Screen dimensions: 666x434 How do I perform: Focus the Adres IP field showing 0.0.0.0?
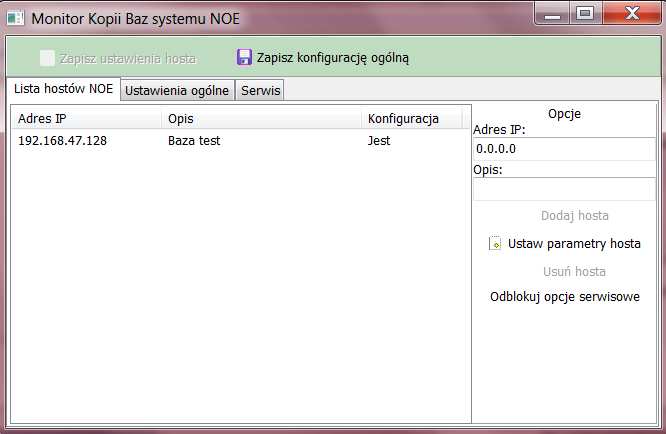(x=564, y=149)
